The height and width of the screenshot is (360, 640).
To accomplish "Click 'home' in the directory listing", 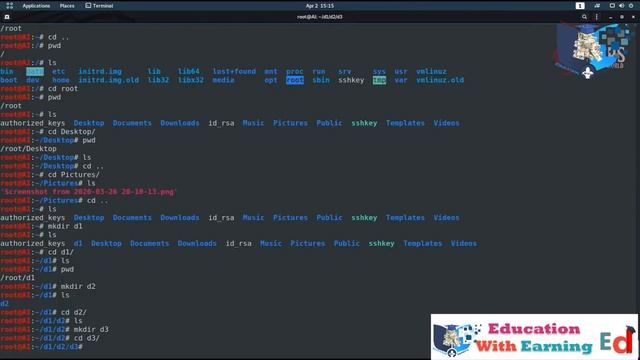I will pos(61,80).
